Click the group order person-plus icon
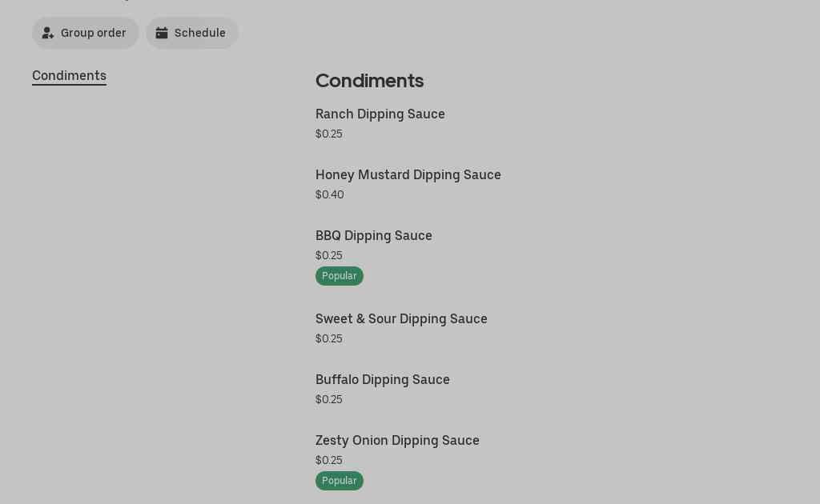 (x=48, y=33)
